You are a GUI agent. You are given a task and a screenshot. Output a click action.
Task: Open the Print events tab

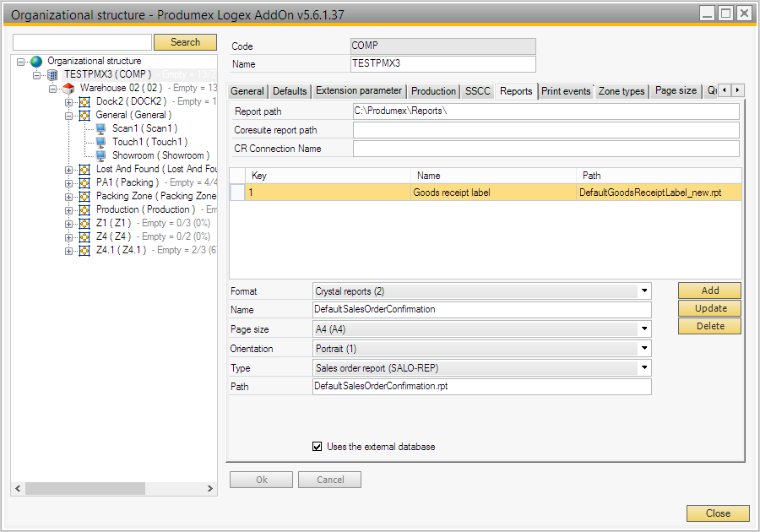coord(566,91)
